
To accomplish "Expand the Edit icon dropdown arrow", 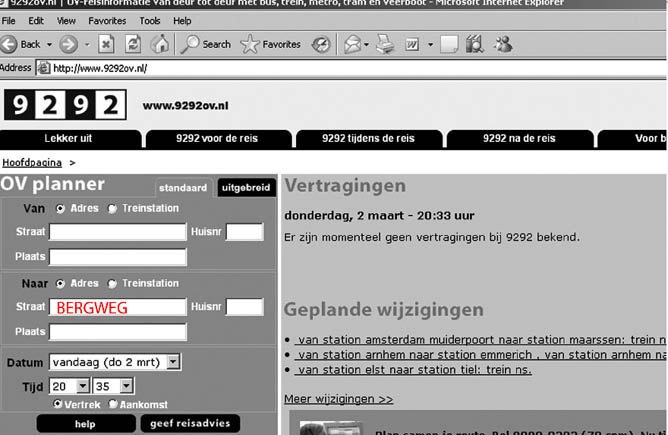I will pyautogui.click(x=430, y=45).
